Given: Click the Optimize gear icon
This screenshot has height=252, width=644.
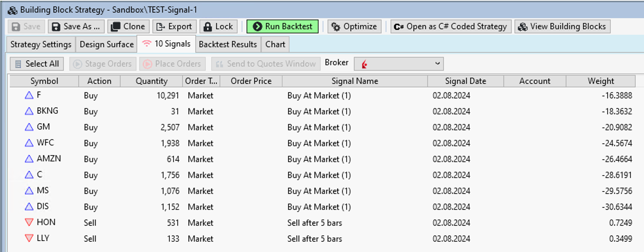Looking at the screenshot, I should coord(336,27).
